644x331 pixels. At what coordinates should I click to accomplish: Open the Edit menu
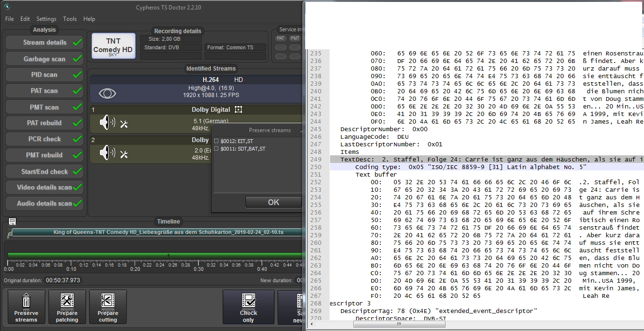25,19
